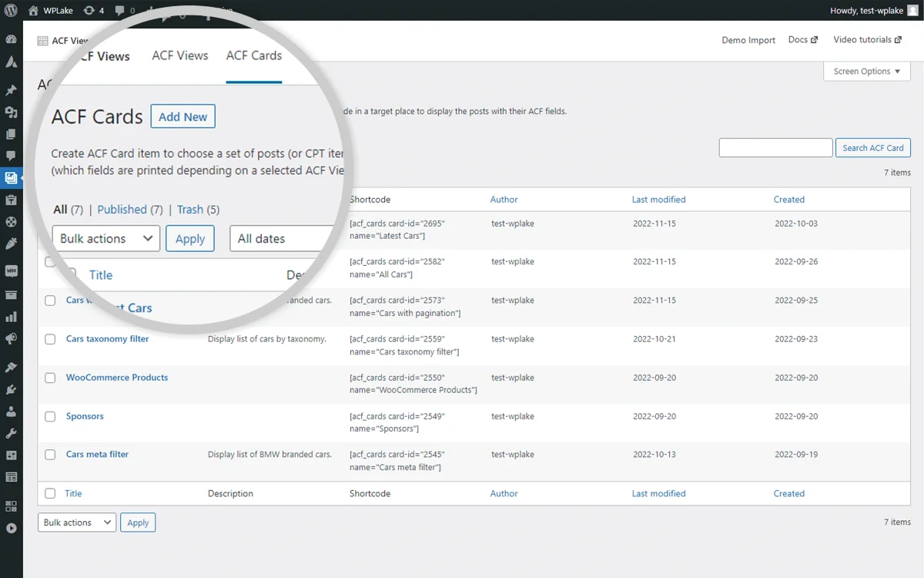The width and height of the screenshot is (924, 578).
Task: Open the WordPress logo menu
Action: pos(12,11)
